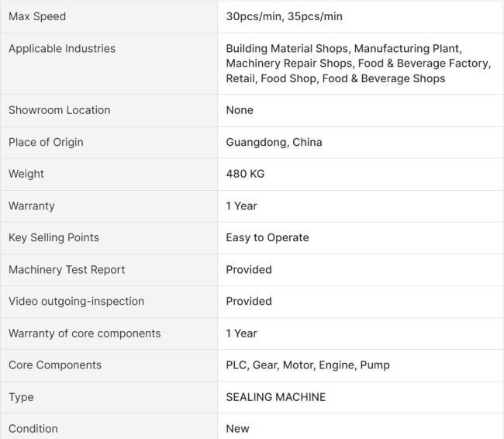Click the None showroom value
The height and width of the screenshot is (439, 504).
pos(240,110)
